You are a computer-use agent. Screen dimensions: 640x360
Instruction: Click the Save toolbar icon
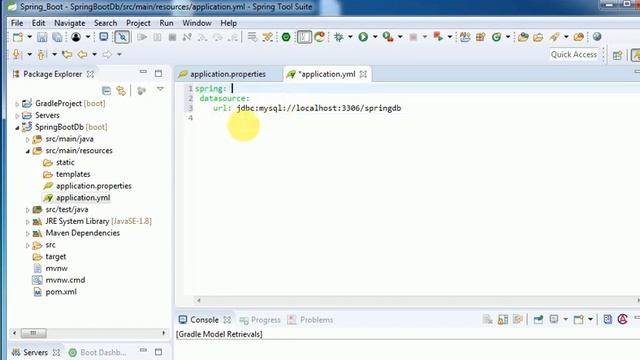(x=42, y=37)
